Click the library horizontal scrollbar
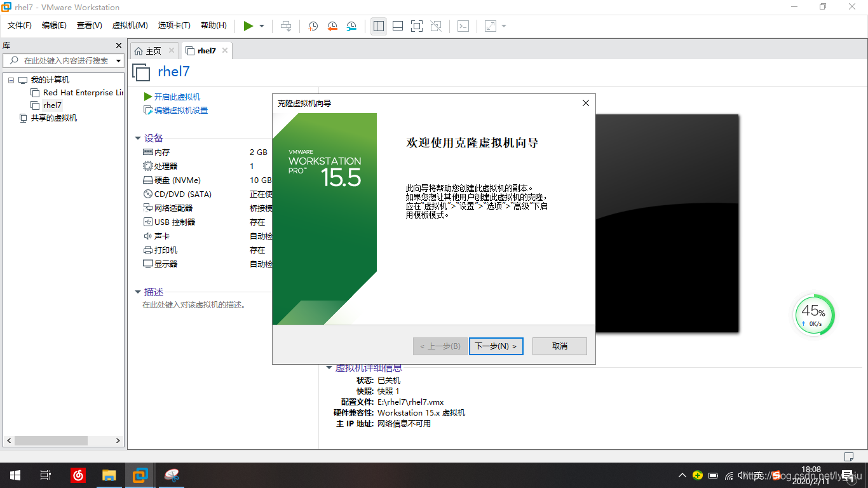The height and width of the screenshot is (488, 868). point(51,440)
